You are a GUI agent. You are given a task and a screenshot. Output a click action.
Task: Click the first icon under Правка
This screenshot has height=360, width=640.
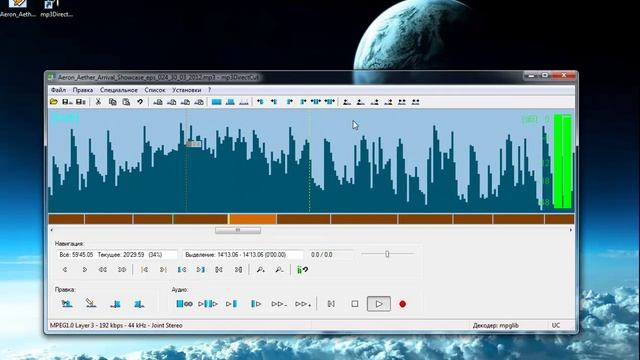click(x=67, y=304)
